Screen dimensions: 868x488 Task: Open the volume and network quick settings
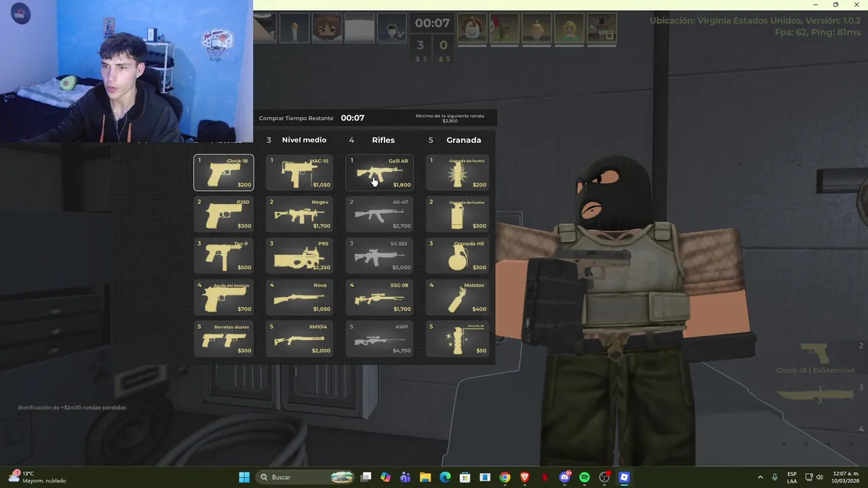tap(814, 477)
